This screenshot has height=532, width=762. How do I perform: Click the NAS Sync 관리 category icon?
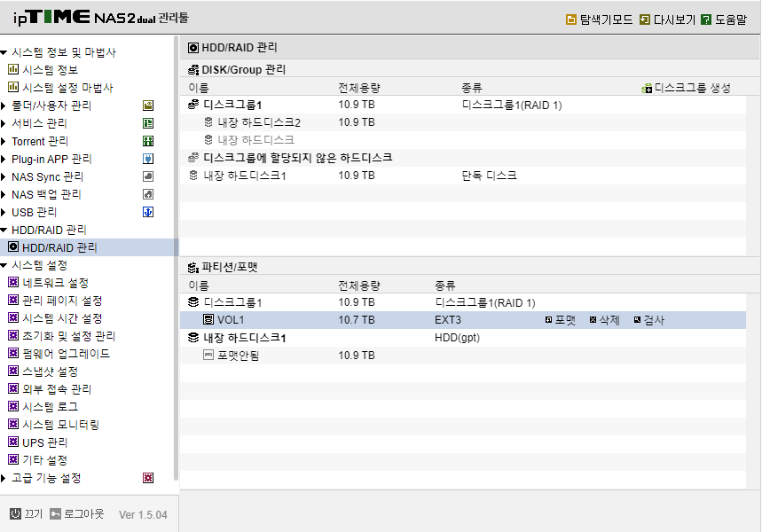pyautogui.click(x=148, y=176)
